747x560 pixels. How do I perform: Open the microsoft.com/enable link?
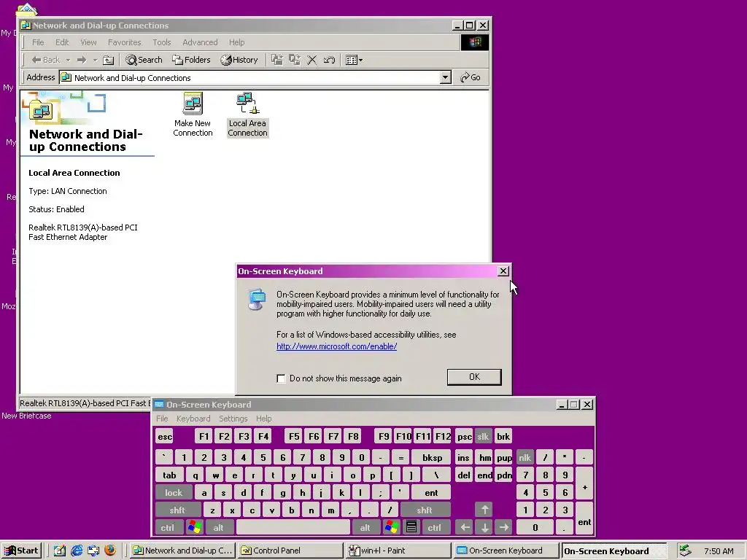point(337,346)
